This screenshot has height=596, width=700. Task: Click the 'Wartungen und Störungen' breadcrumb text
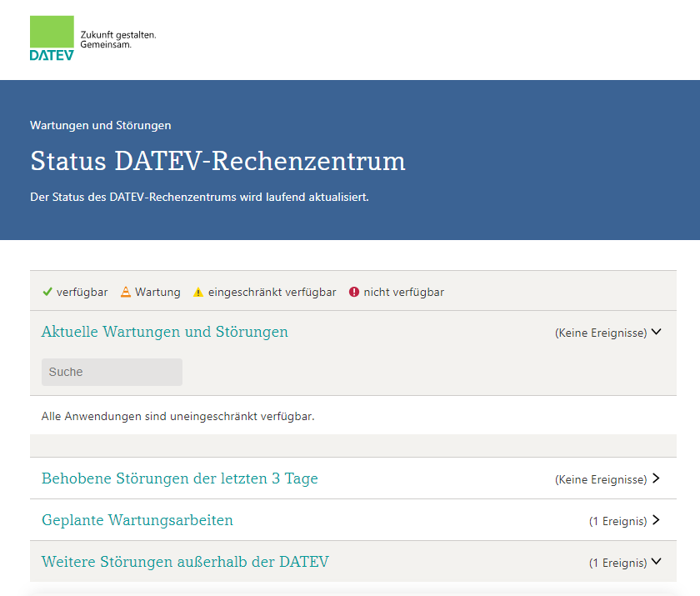point(101,125)
